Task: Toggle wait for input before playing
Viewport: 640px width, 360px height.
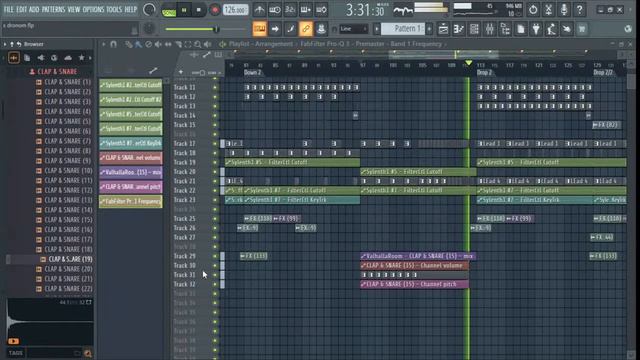Action: 275,10
